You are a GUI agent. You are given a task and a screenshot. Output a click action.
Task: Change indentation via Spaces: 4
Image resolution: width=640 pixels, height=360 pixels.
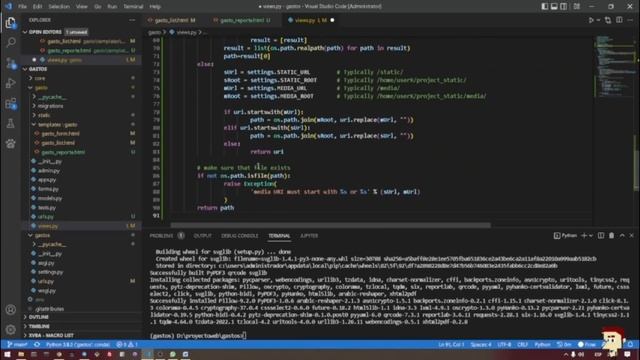(481, 344)
